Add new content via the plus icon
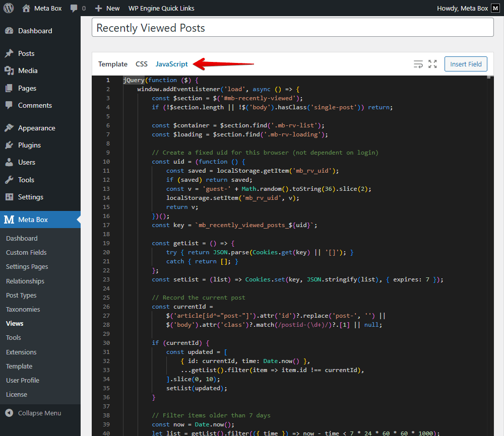The height and width of the screenshot is (436, 504). click(x=99, y=8)
